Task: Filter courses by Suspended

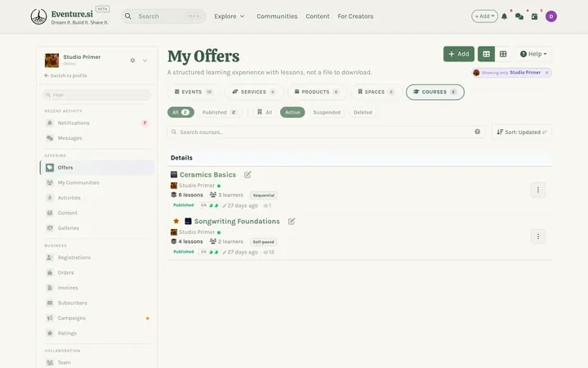Action: tap(327, 112)
